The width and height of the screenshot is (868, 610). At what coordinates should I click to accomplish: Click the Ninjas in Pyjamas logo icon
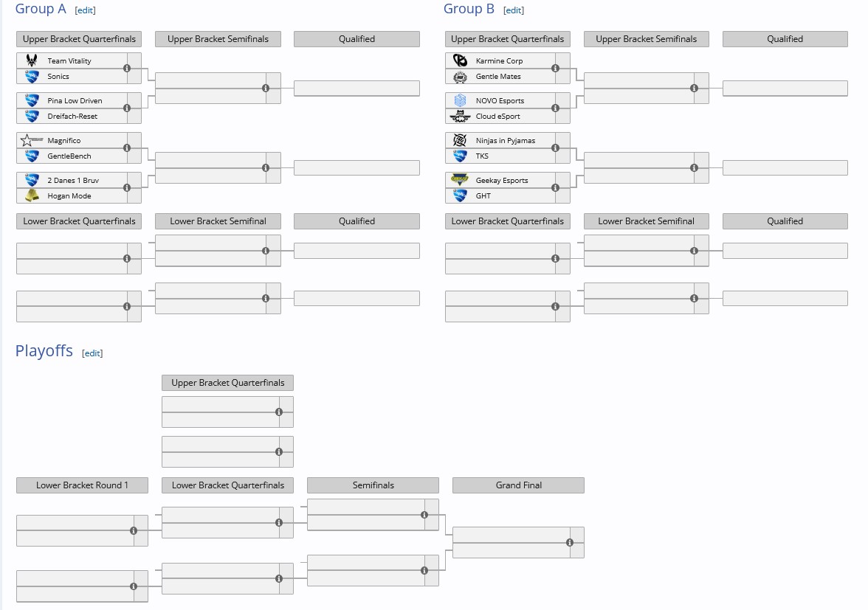pos(460,140)
